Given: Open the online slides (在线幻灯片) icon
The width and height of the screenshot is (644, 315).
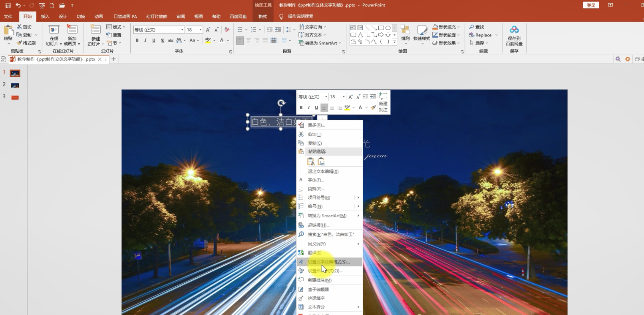Looking at the screenshot, I should 54,30.
